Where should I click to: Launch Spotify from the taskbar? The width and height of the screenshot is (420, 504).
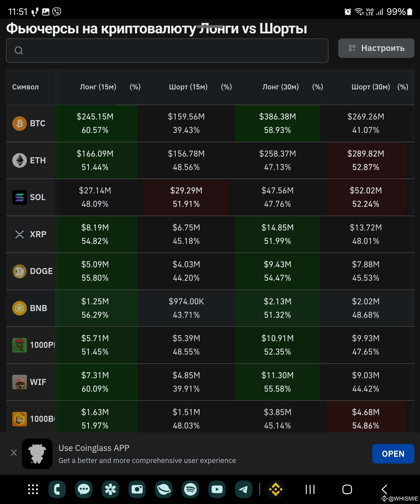click(x=191, y=489)
